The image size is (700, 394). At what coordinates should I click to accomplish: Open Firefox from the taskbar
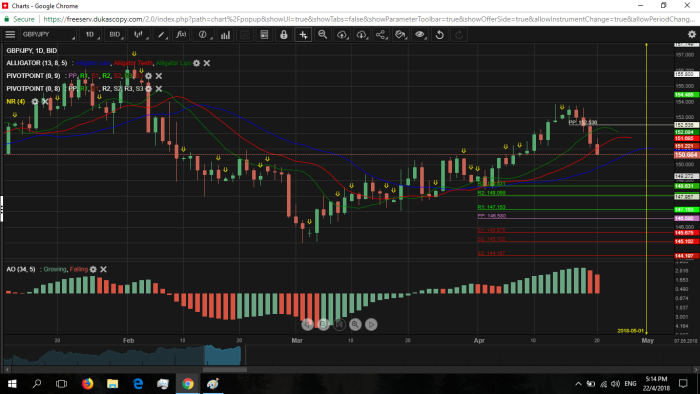[x=88, y=383]
